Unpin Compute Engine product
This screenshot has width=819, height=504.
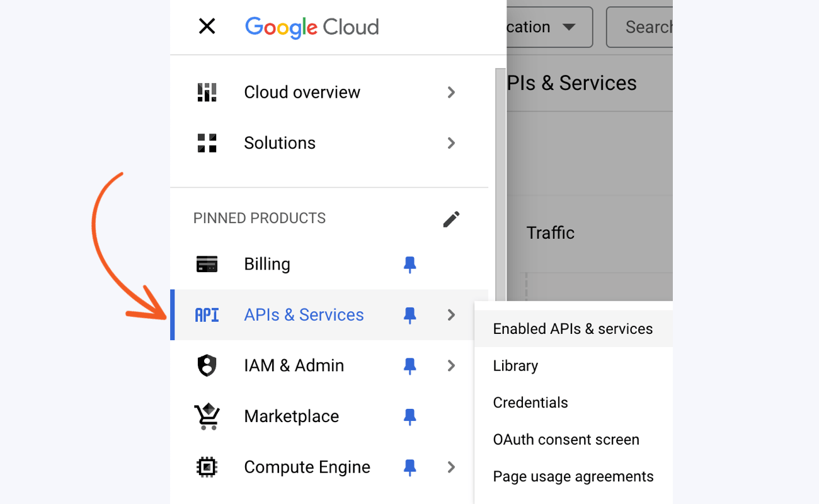pyautogui.click(x=409, y=467)
